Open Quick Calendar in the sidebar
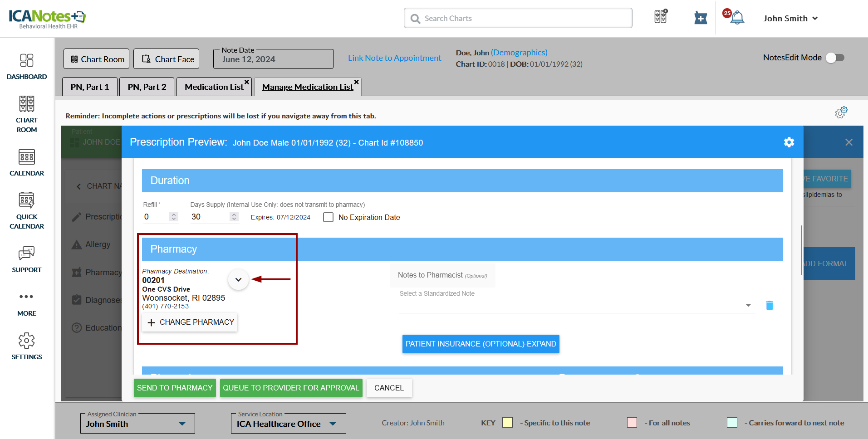This screenshot has width=868, height=439. point(27,200)
